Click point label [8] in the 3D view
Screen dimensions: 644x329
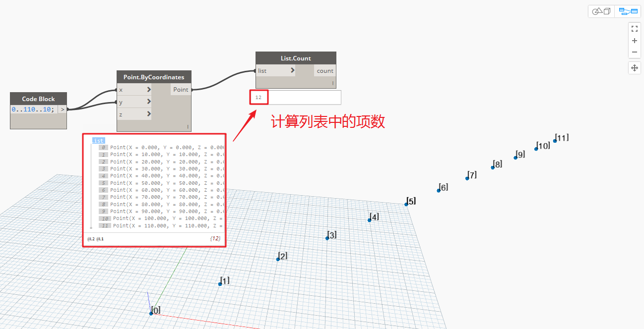[497, 164]
